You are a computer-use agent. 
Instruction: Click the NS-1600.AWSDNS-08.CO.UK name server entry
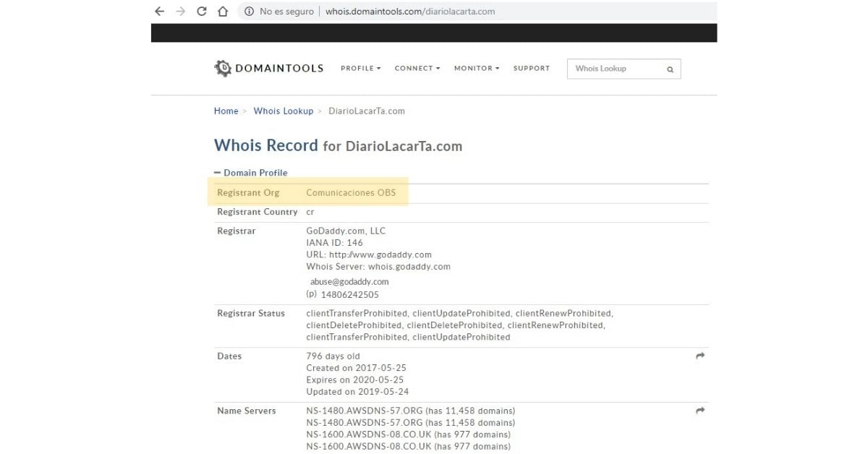(x=365, y=434)
